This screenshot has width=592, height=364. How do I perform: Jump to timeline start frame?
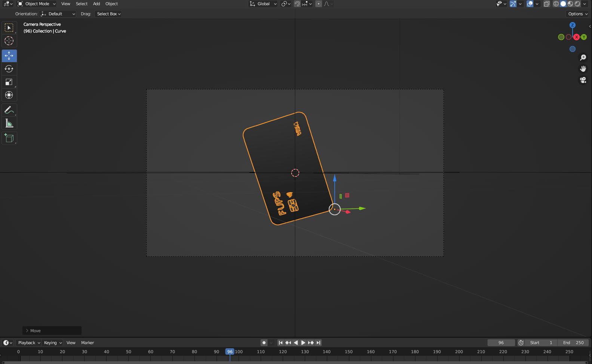point(281,343)
